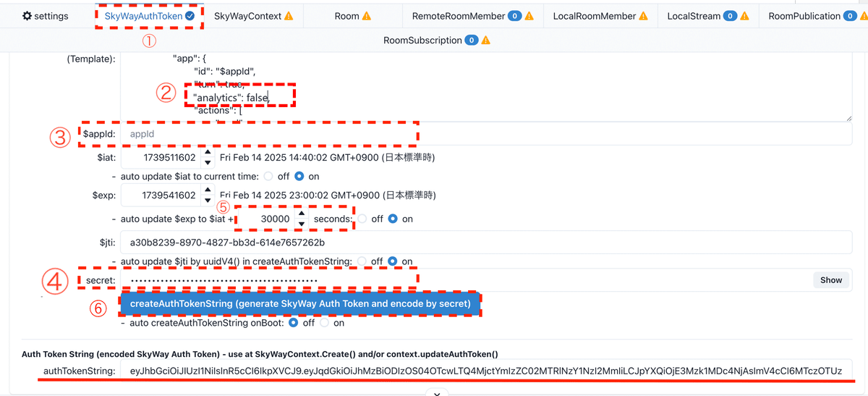Click the LocalStream warning triangle icon
Viewport: 868px width, 396px height.
tap(746, 16)
